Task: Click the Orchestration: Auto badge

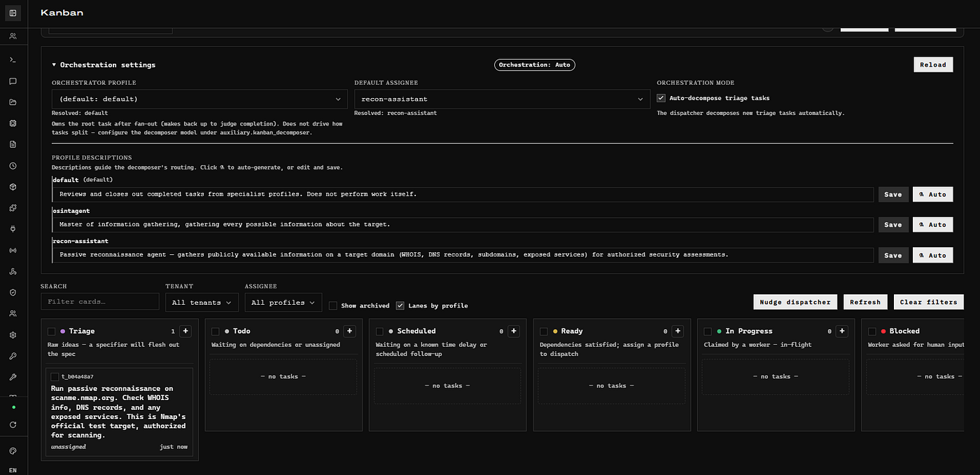Action: 535,64
